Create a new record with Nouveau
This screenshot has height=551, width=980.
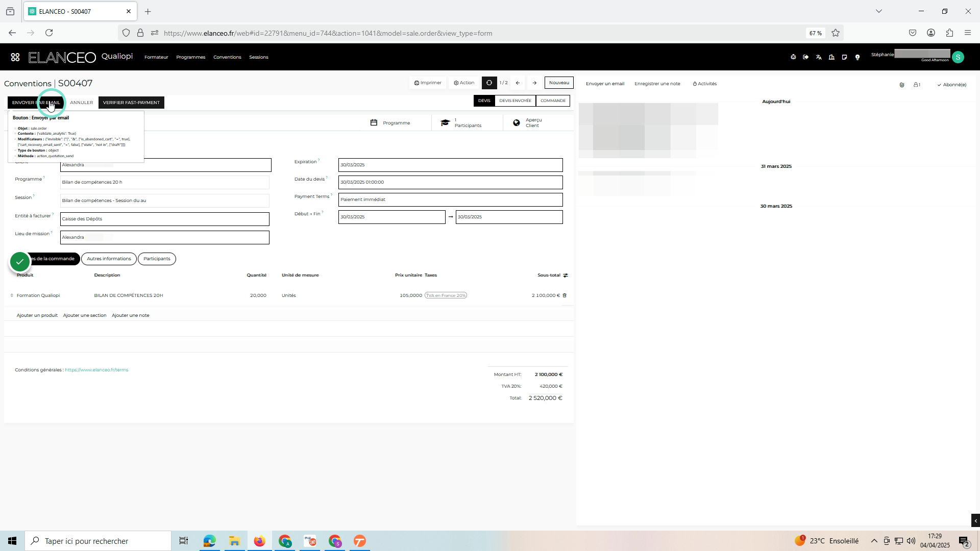[559, 83]
